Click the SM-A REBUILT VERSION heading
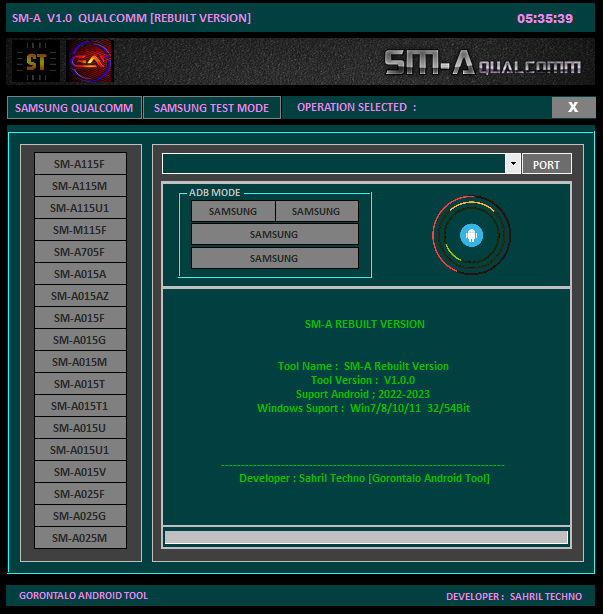Screen dimensions: 603x614 click(365, 324)
